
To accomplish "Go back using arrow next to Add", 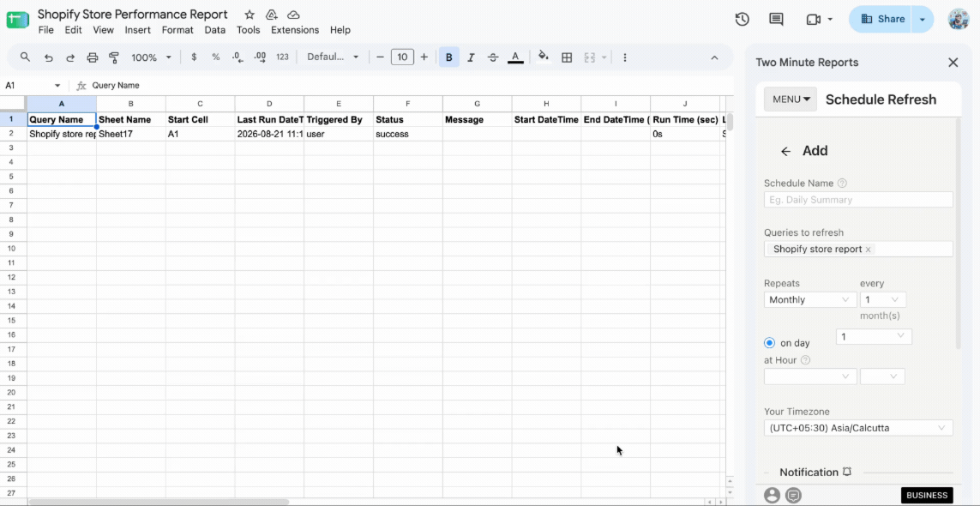I will [786, 151].
